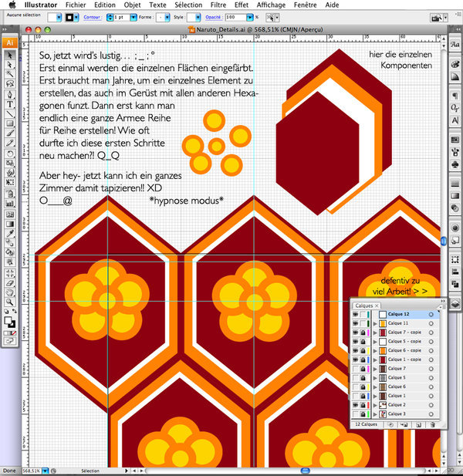Open the Color palette panel icon
Viewport: 463px width, 476px height.
click(455, 64)
